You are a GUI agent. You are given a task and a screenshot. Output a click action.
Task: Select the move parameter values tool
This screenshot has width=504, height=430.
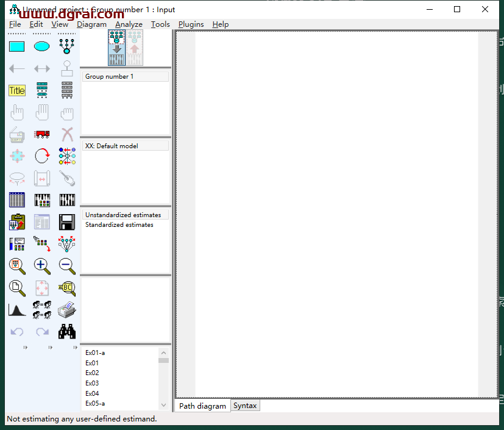click(16, 179)
